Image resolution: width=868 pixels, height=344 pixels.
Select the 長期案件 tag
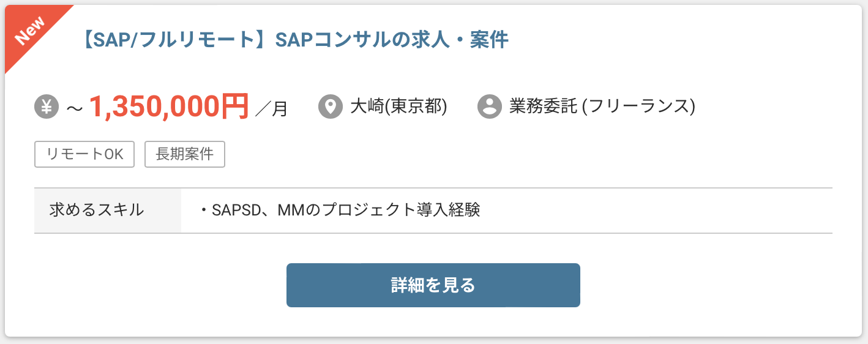[x=185, y=154]
